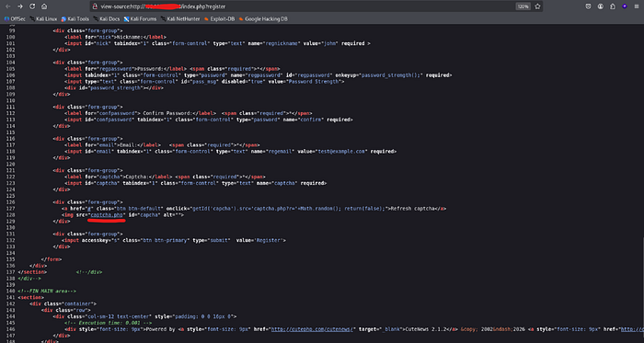Open the OffSec bookmark
The image size is (644, 343).
click(16, 19)
